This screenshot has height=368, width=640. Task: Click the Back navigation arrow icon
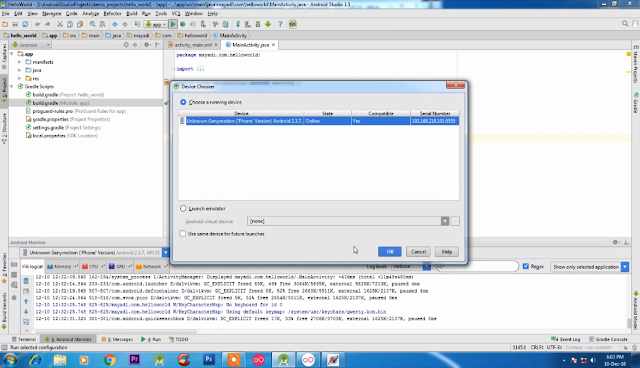click(115, 24)
